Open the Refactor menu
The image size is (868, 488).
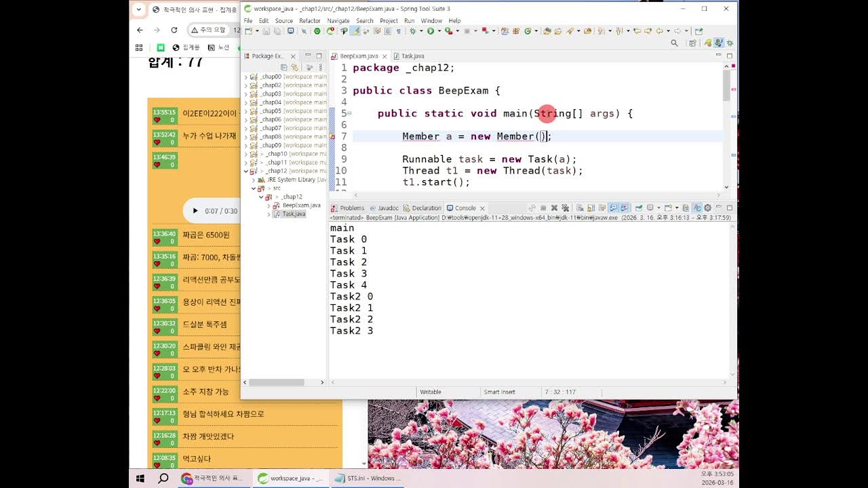coord(310,20)
